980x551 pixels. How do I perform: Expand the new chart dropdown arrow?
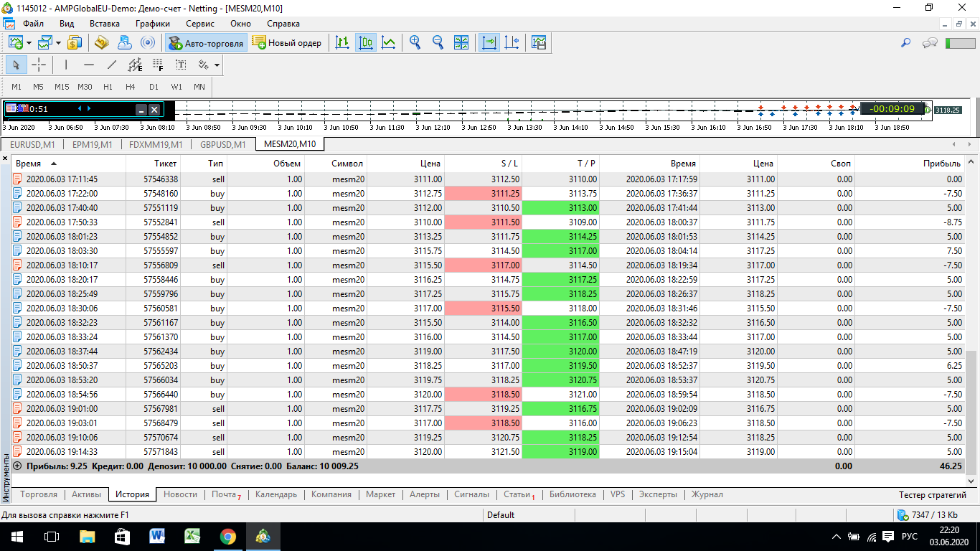coord(29,43)
